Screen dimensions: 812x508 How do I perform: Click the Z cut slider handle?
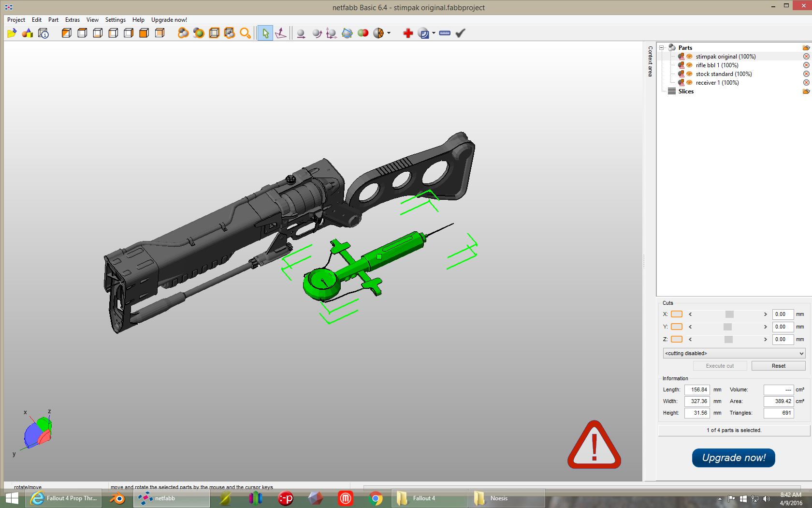(728, 339)
